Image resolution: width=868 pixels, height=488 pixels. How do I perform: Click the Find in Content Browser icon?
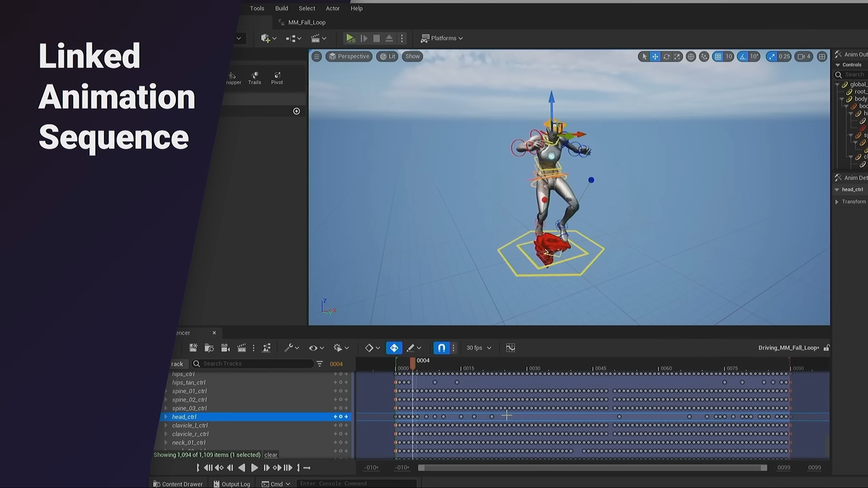click(209, 348)
